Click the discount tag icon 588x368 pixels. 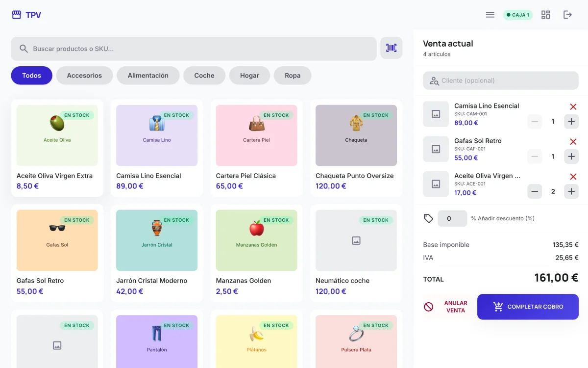(x=428, y=218)
